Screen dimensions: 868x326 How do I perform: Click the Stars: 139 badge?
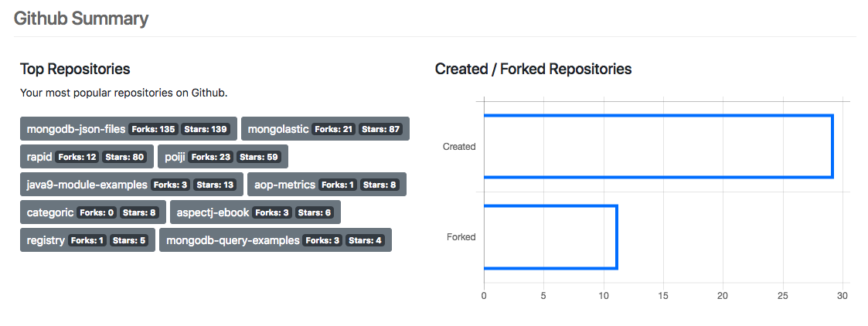[205, 129]
